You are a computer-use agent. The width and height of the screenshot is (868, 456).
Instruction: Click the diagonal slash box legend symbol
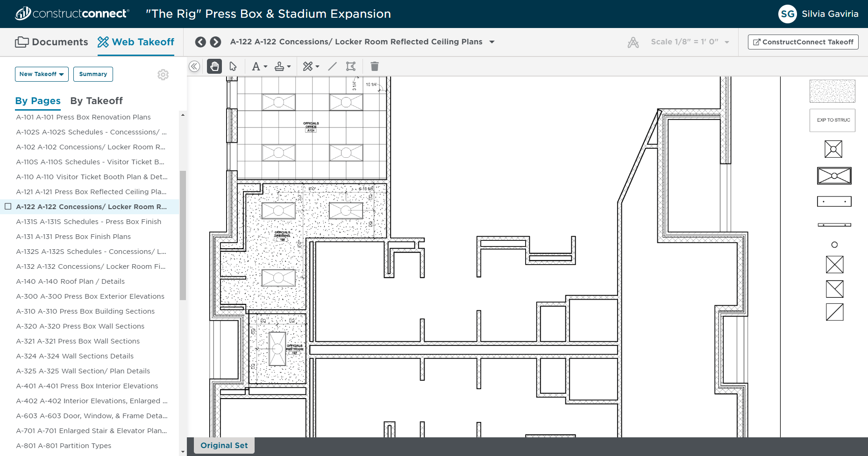coord(834,312)
